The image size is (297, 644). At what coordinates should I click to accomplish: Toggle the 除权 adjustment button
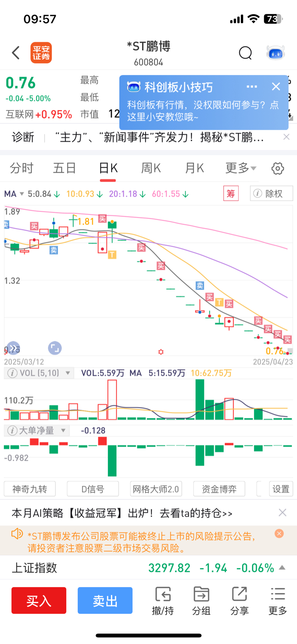pos(271,193)
